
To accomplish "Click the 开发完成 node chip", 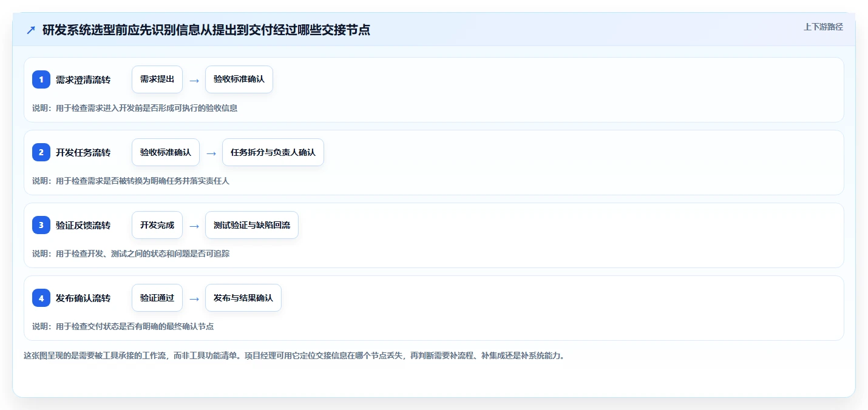I will tap(157, 225).
